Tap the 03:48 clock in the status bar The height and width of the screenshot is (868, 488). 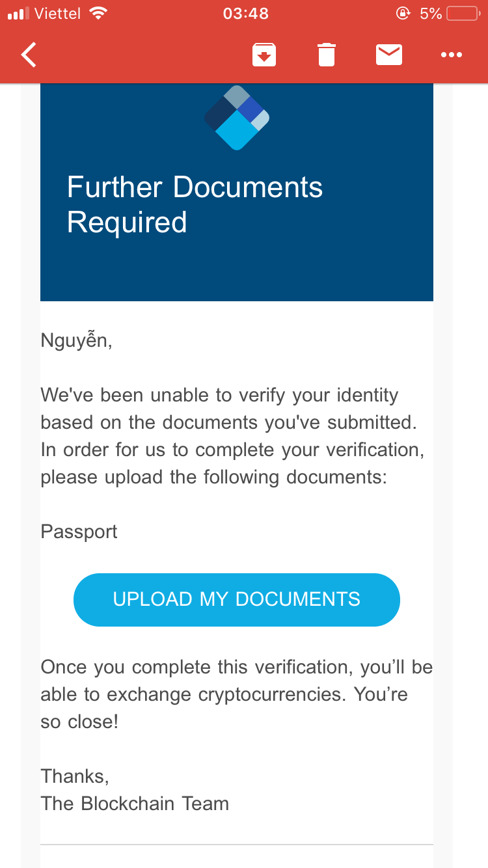tap(245, 14)
